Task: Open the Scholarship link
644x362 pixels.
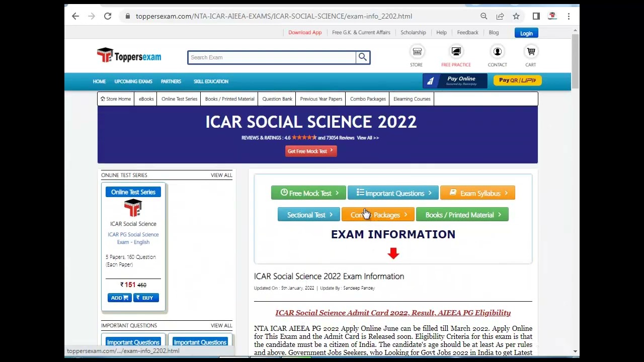Action: click(413, 32)
